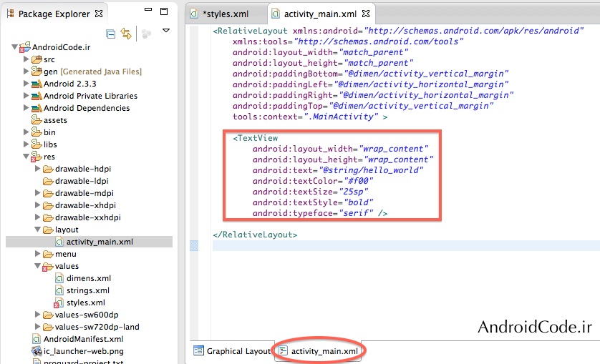Image resolution: width=600 pixels, height=364 pixels.
Task: Open strings.xml in the values folder
Action: (87, 290)
